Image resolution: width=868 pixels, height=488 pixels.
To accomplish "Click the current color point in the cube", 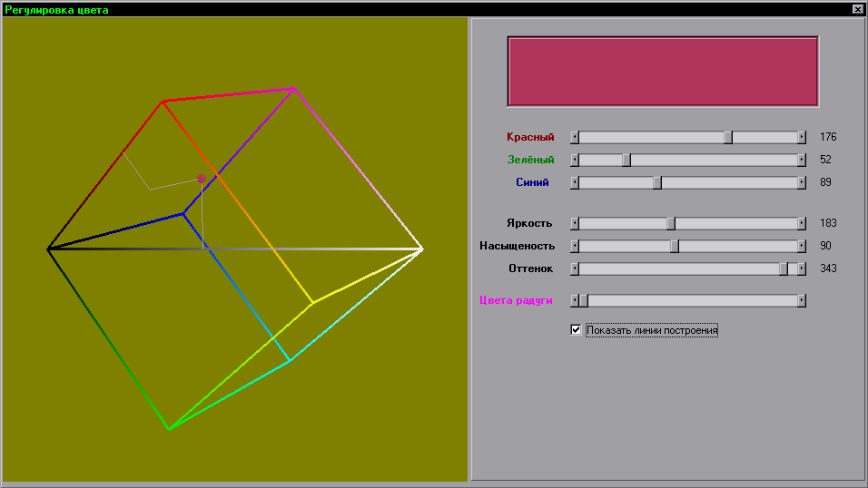I will [202, 179].
